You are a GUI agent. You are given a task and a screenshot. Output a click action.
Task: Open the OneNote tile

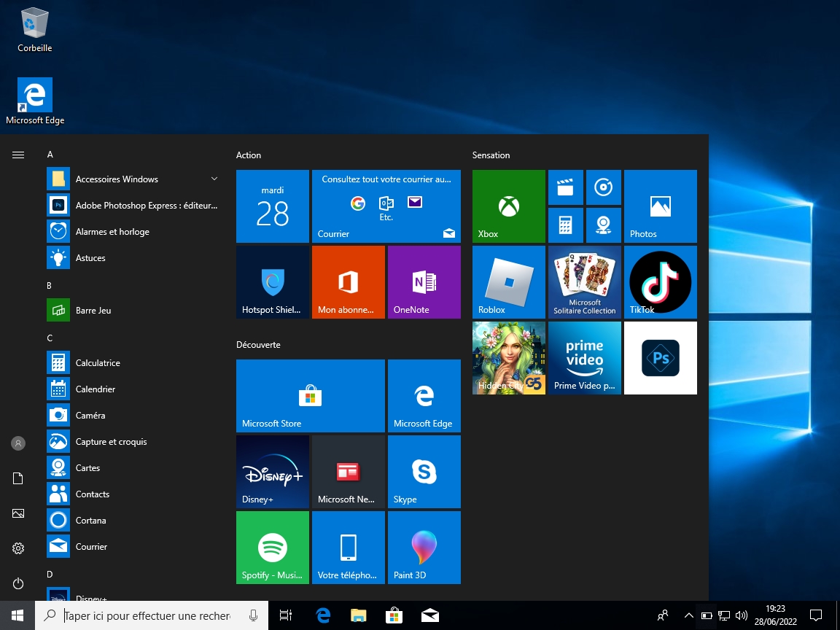point(424,281)
